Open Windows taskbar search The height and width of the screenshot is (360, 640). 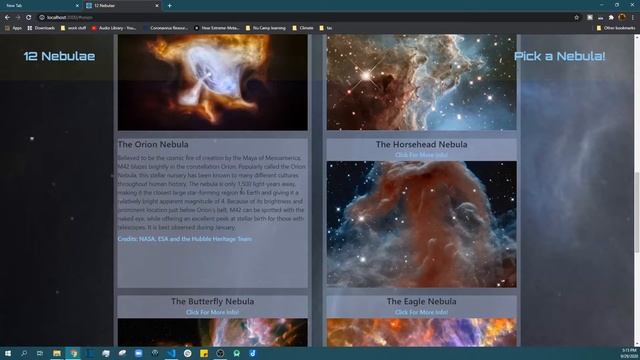click(24, 353)
